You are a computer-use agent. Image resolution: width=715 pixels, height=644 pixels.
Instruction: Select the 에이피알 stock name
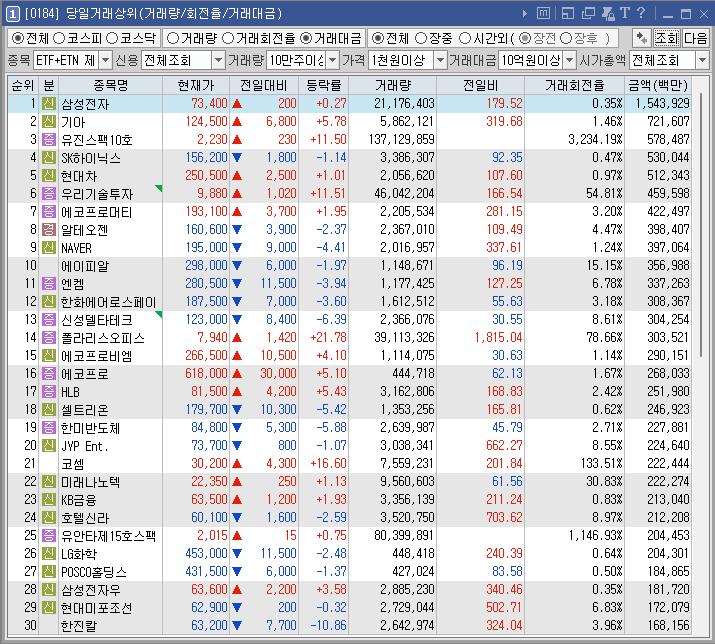(85, 266)
